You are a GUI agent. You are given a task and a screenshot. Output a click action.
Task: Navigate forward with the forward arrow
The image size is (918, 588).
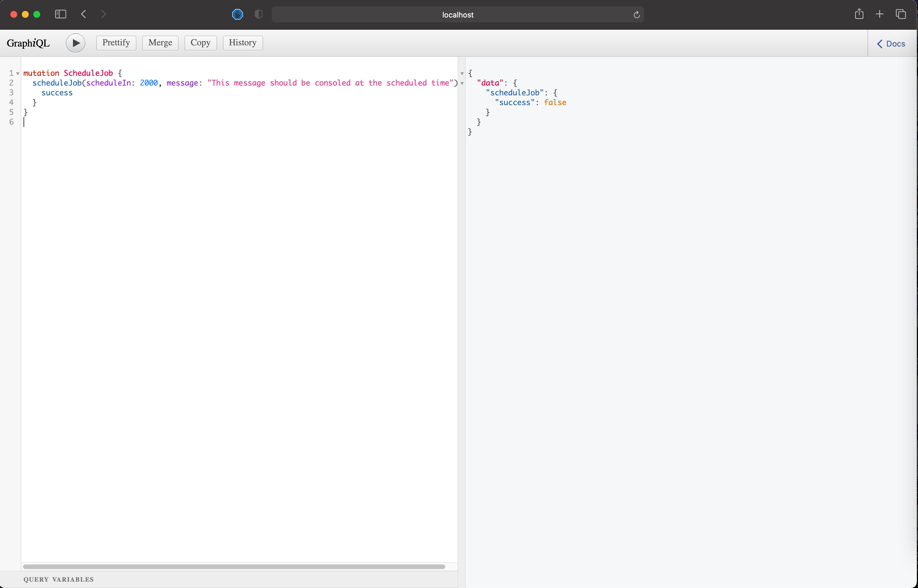pos(103,14)
